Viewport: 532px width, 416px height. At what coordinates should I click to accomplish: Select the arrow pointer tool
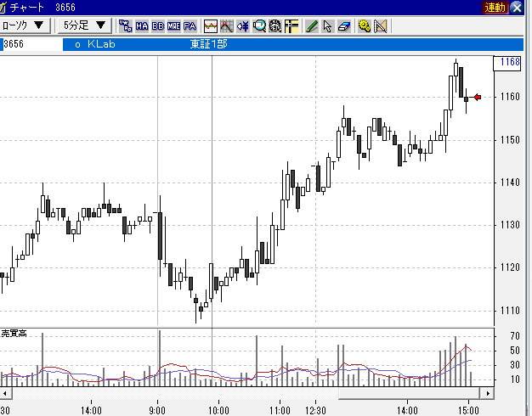[327, 26]
